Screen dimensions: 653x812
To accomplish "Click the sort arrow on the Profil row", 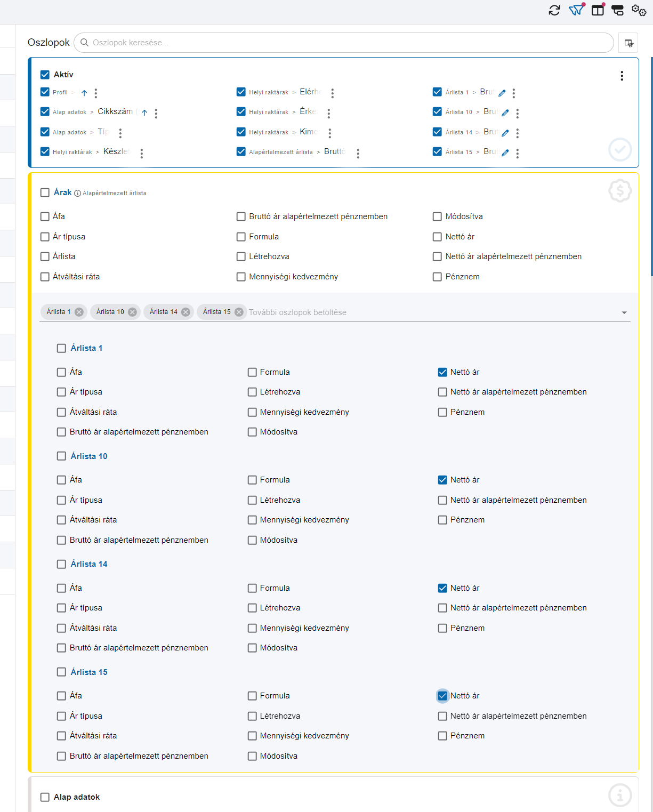I will tap(84, 93).
